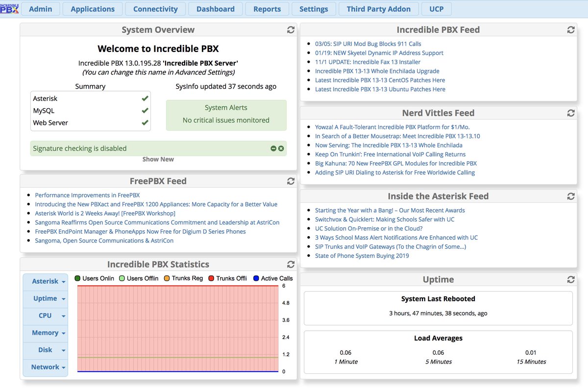Click the statistics chart area
This screenshot has width=588, height=390.
click(x=178, y=329)
